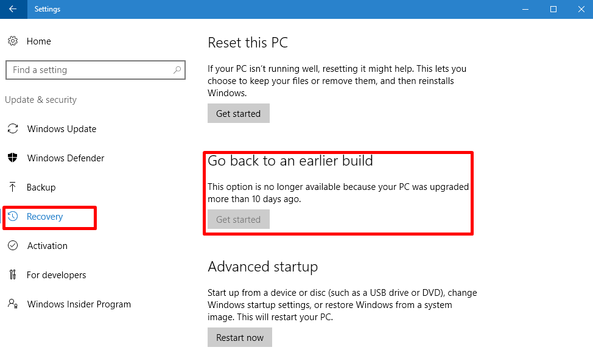Click Get started under Reset this PC

[x=239, y=114]
